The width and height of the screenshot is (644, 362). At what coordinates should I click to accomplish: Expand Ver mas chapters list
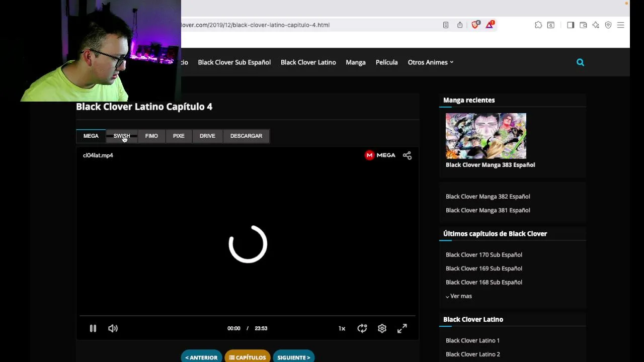[459, 296]
